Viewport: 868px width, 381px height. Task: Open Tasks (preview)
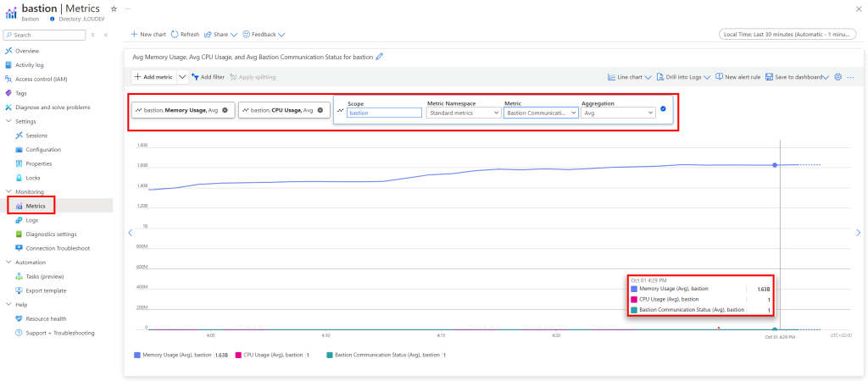pos(45,277)
